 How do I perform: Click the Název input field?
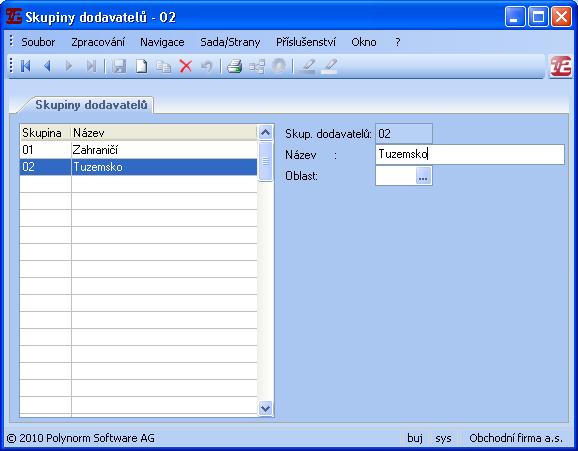(470, 154)
